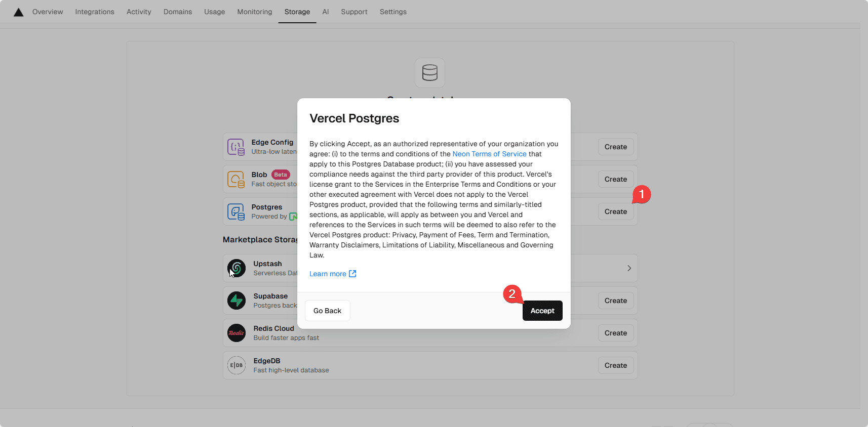Create a Supabase database
The image size is (868, 427).
[616, 301]
